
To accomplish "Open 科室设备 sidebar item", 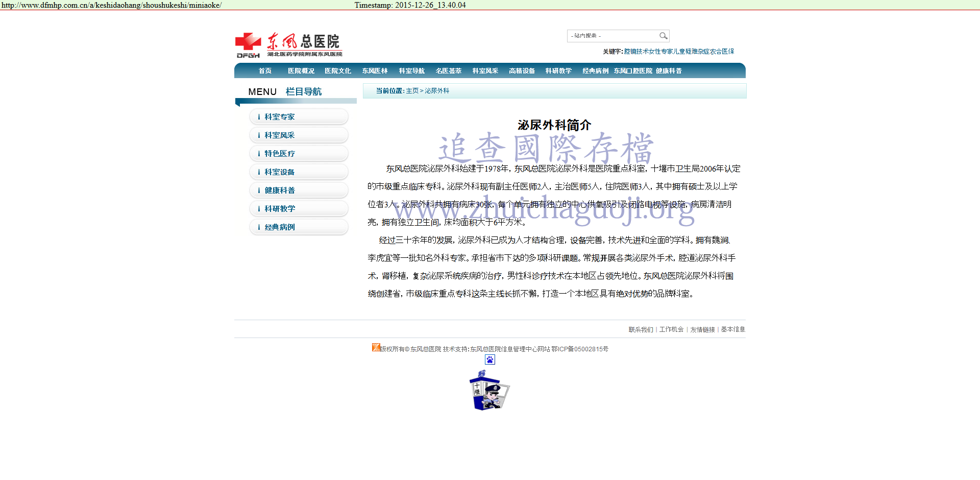I will pos(280,172).
